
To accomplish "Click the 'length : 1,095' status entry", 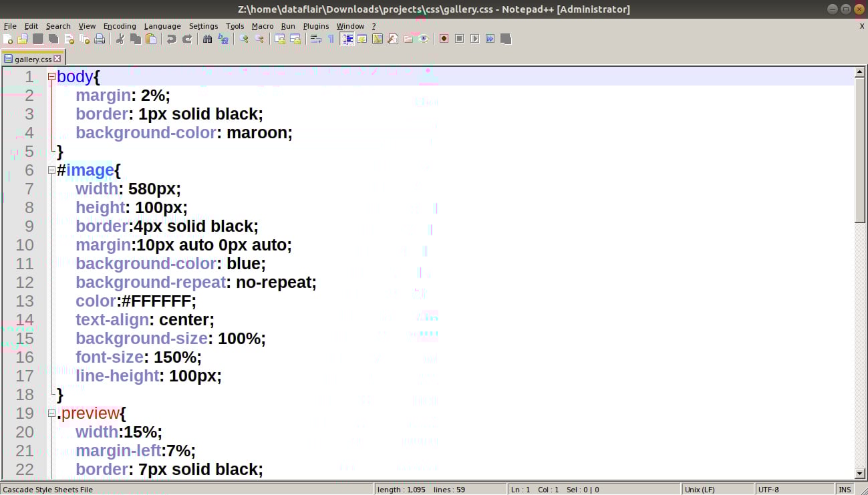I will point(402,490).
